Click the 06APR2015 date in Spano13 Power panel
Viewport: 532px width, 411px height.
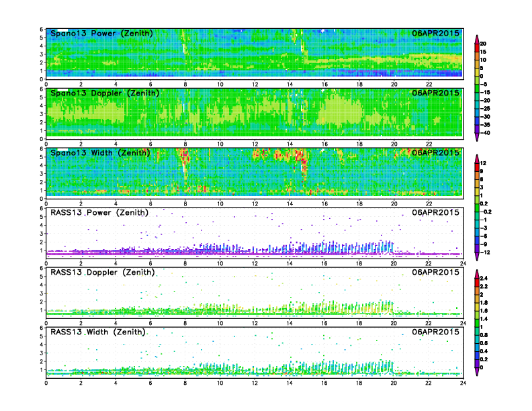435,33
